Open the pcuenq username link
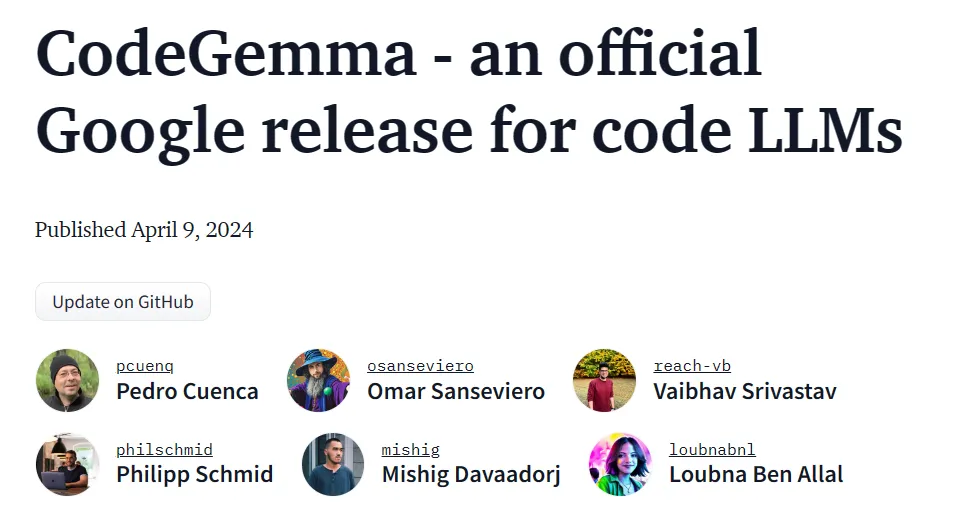957x513 pixels. (x=145, y=366)
